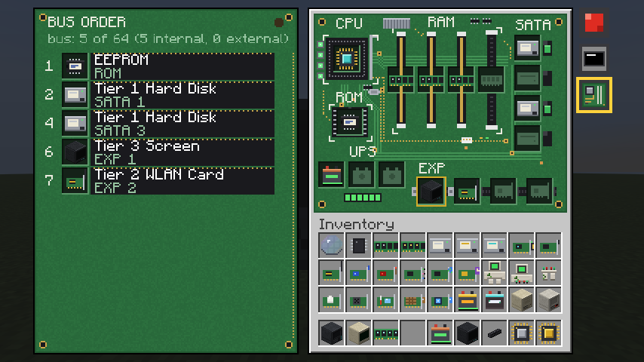Pick up the black EEPROM chip in inventory

click(x=358, y=246)
